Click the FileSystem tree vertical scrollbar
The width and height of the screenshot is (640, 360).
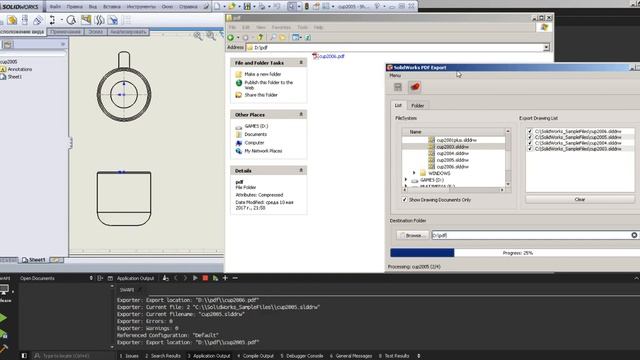click(508, 158)
